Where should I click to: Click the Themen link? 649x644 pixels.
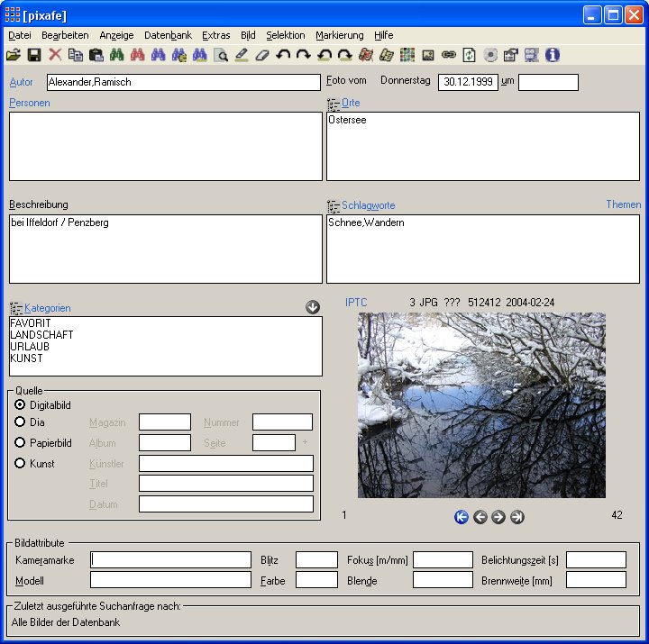(x=624, y=204)
